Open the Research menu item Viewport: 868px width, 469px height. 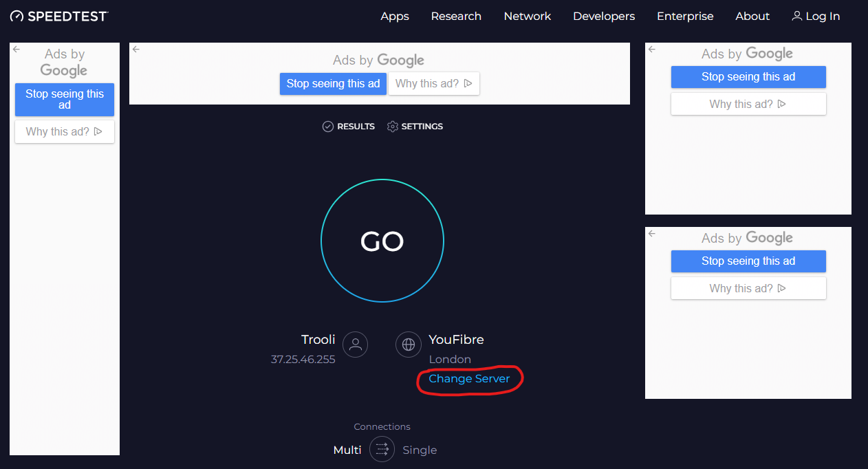[456, 17]
